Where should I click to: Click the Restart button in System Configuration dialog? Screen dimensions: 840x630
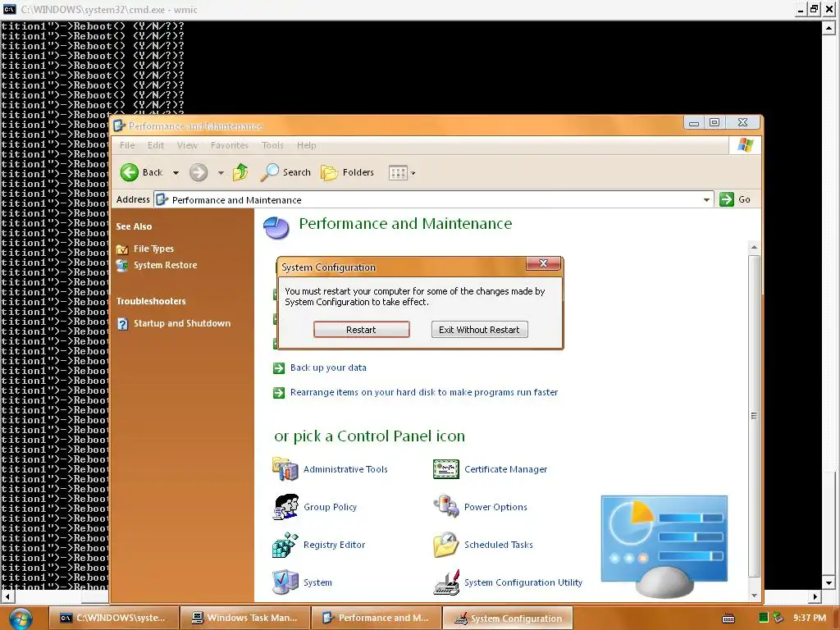point(362,330)
